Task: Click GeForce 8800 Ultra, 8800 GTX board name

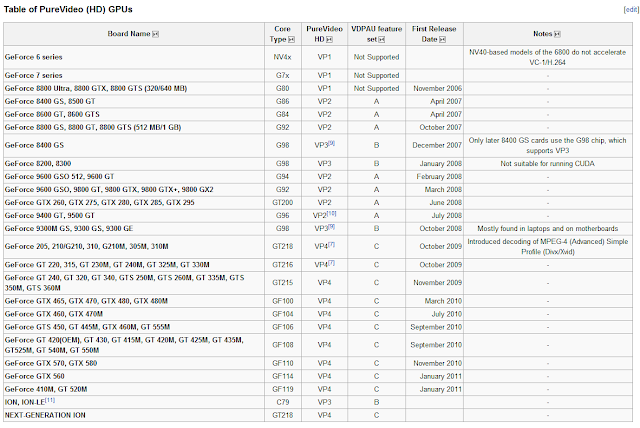Action: (x=96, y=89)
